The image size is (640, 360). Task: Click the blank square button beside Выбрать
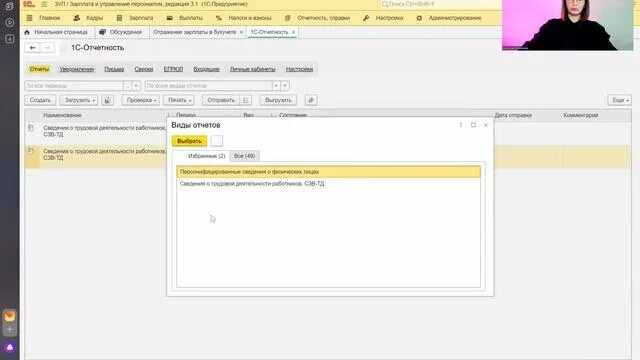[x=217, y=141]
